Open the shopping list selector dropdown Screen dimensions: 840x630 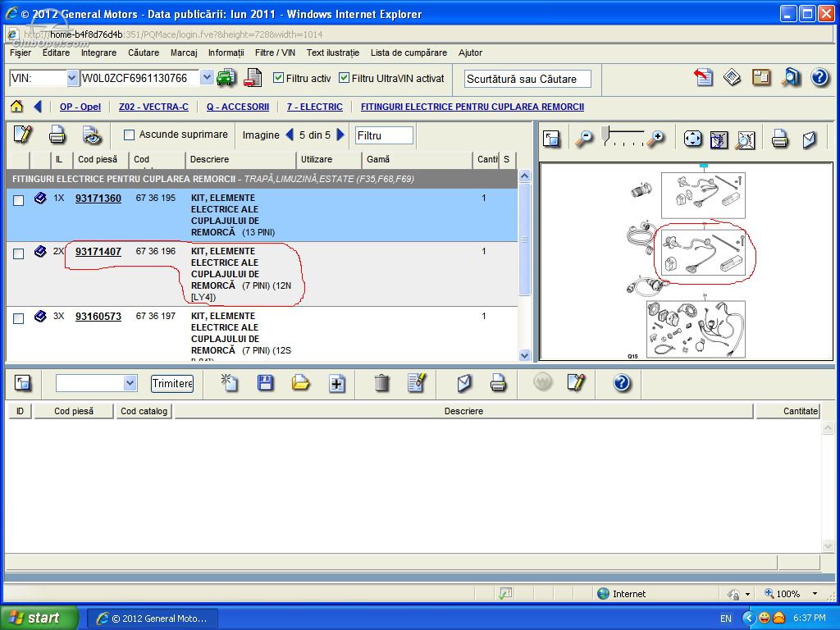click(x=130, y=383)
